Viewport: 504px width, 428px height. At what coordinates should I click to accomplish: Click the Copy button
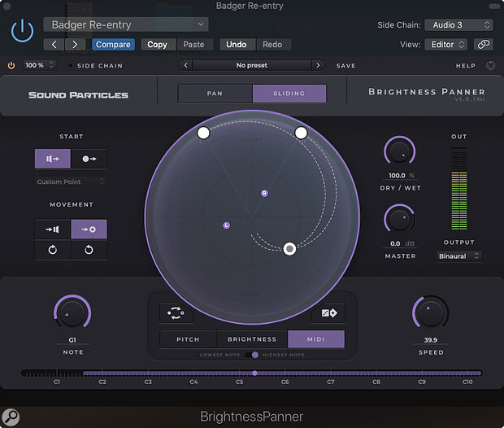tap(157, 45)
